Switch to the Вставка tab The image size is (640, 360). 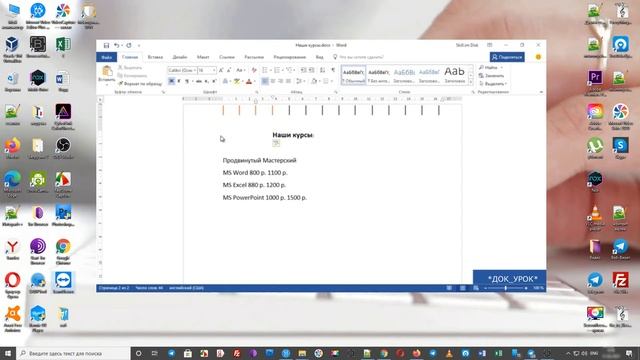(155, 57)
